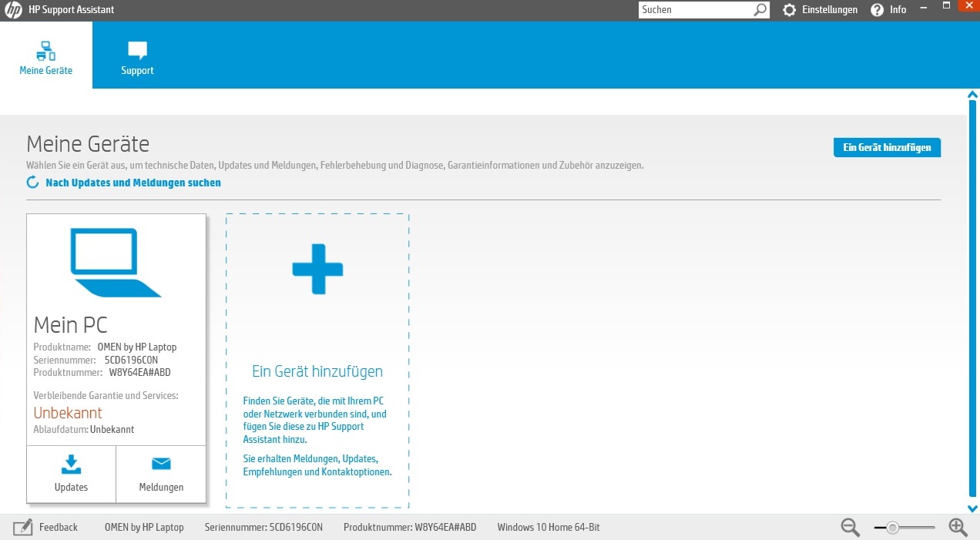Click the Ein Gerät hinzufügen button

coord(887,147)
